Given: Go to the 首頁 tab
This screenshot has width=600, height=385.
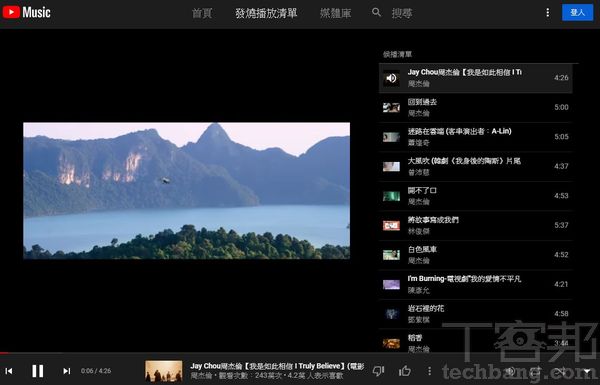Looking at the screenshot, I should pos(202,13).
